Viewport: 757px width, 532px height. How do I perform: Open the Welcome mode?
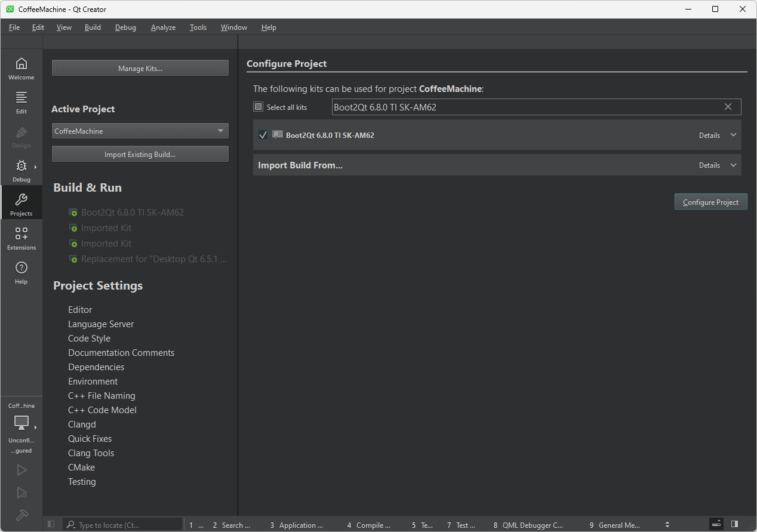coord(21,68)
